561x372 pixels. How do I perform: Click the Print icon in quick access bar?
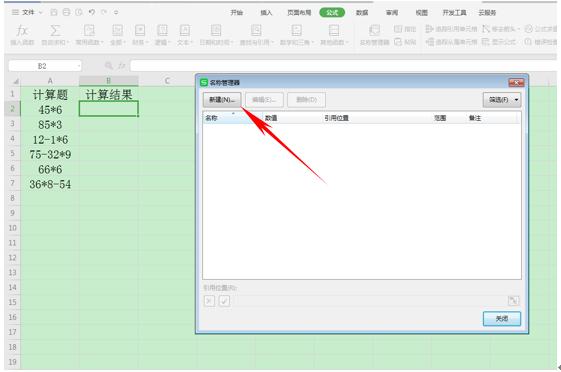pos(67,13)
